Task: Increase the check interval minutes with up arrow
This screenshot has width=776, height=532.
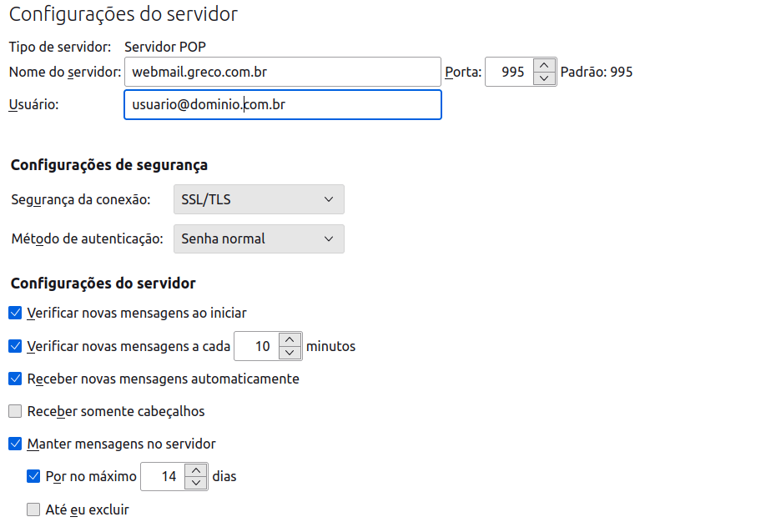Action: [x=290, y=339]
